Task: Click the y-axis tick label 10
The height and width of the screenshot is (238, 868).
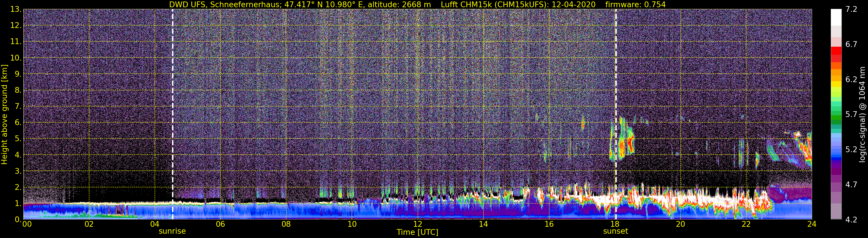Action: click(x=16, y=58)
